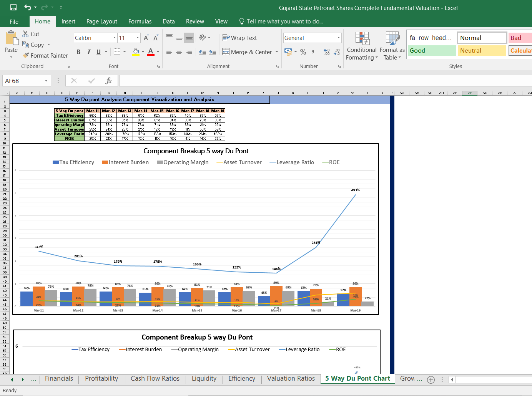Open the Financials sheet tab

[59, 379]
